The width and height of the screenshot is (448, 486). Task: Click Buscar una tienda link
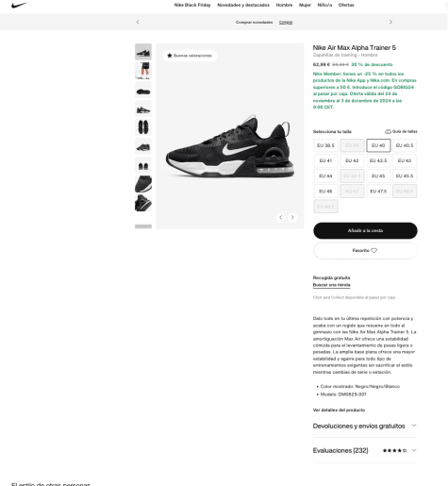click(331, 285)
